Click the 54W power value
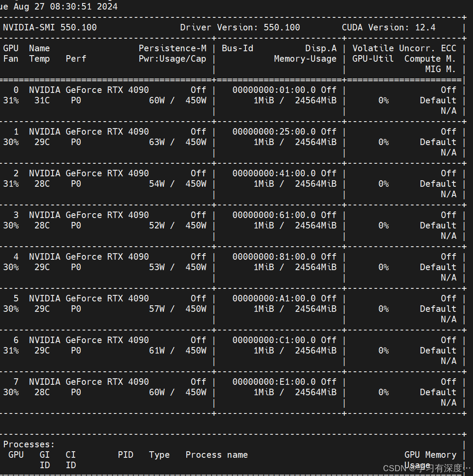 tap(157, 184)
